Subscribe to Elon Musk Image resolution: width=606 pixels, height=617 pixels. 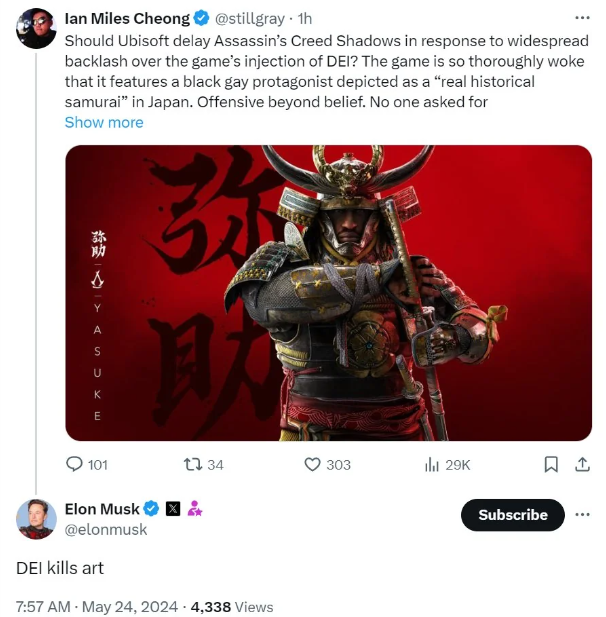(x=513, y=515)
